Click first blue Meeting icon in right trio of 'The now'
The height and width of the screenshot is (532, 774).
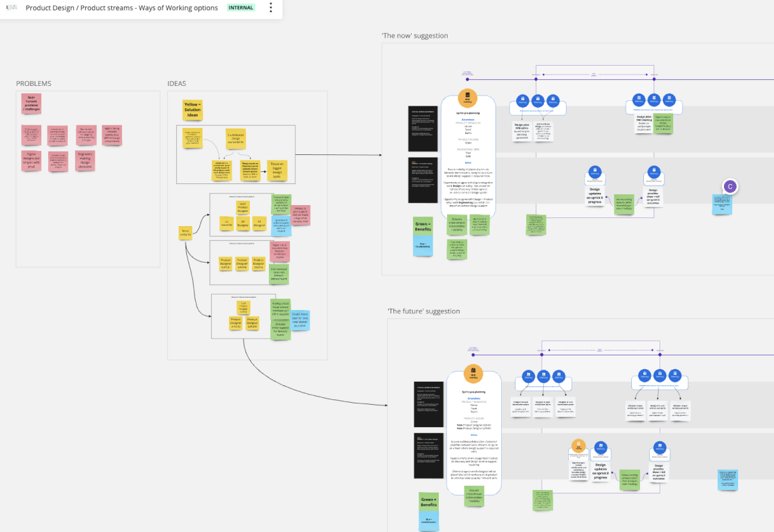(639, 99)
